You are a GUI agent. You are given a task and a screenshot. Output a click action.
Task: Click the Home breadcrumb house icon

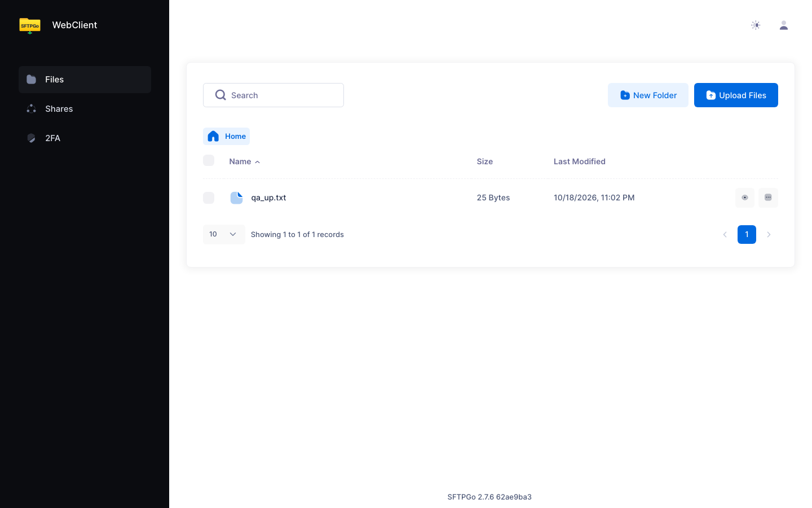pyautogui.click(x=213, y=136)
